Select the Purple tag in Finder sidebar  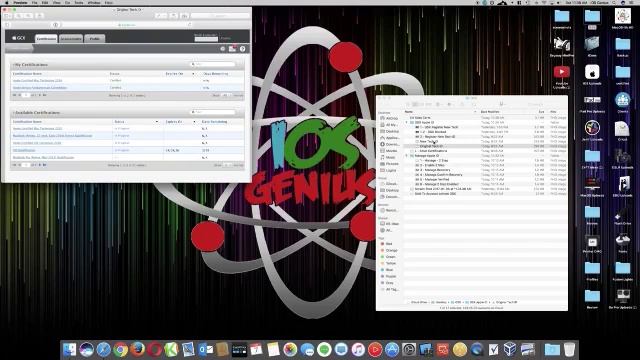point(388,277)
